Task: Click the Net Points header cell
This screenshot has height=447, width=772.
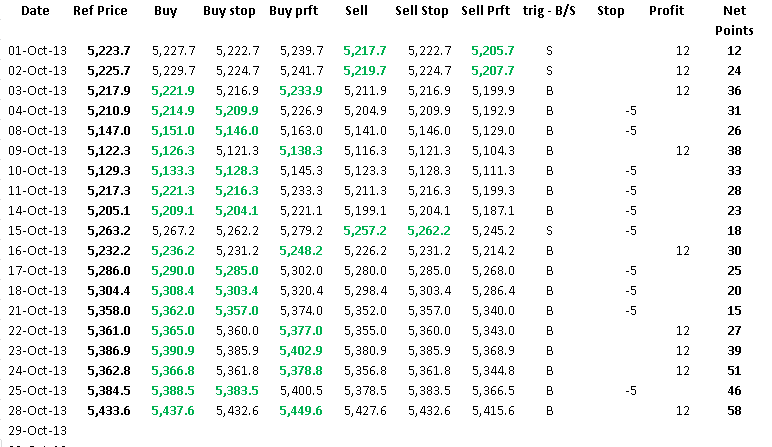Action: [x=734, y=21]
